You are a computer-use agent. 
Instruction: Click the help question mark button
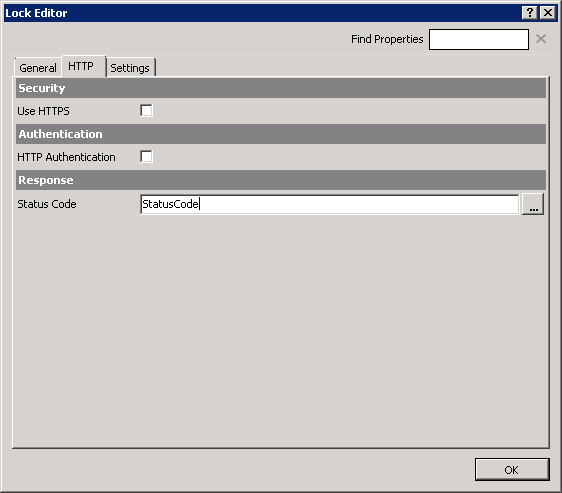[529, 13]
